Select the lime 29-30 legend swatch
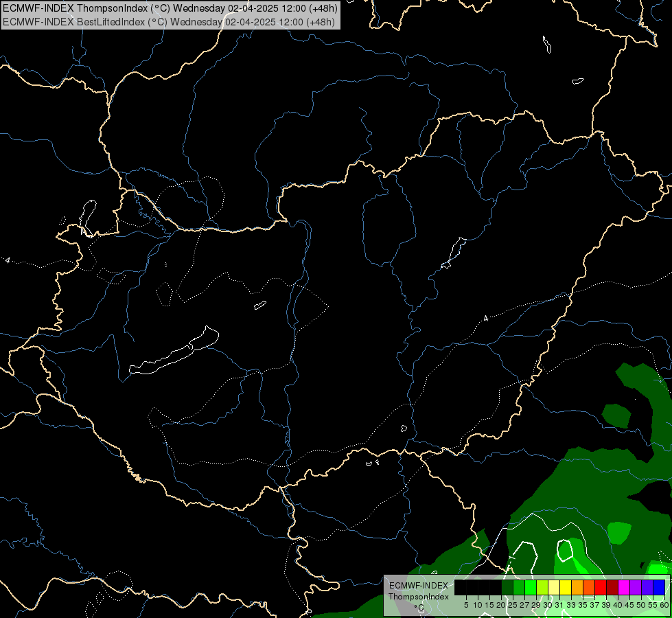This screenshot has width=672, height=618. click(542, 587)
